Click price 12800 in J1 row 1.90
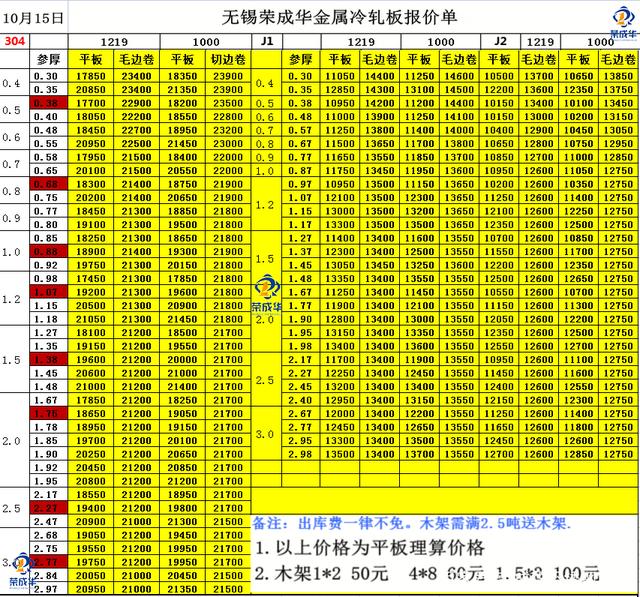Screen dimensions: 640x597 pyautogui.click(x=340, y=319)
